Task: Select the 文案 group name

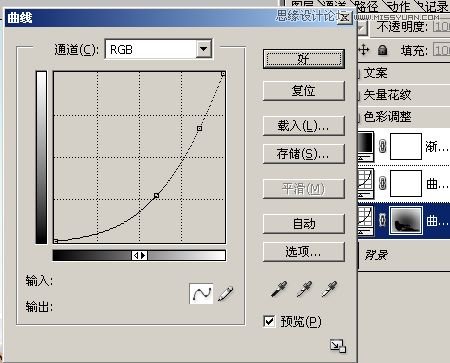Action: (376, 73)
